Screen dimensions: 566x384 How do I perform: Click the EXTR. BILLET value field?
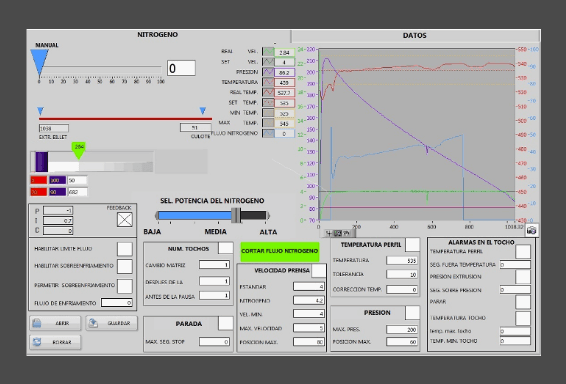tap(54, 128)
